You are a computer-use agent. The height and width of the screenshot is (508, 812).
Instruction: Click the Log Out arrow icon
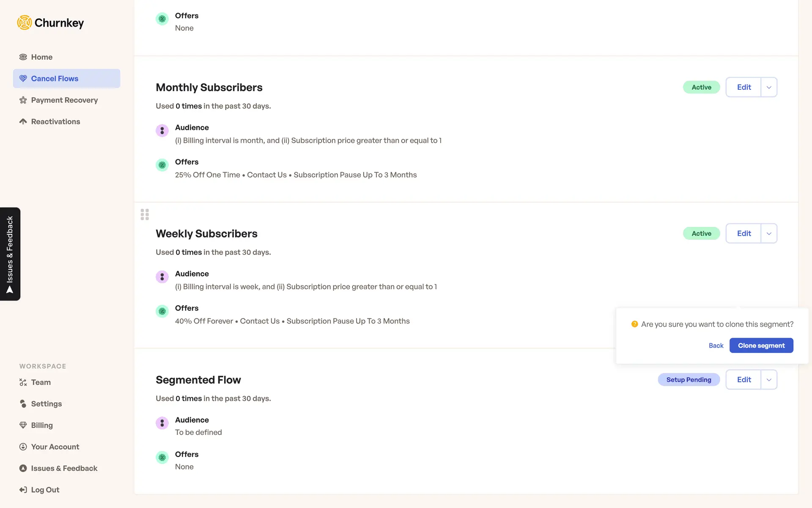23,490
